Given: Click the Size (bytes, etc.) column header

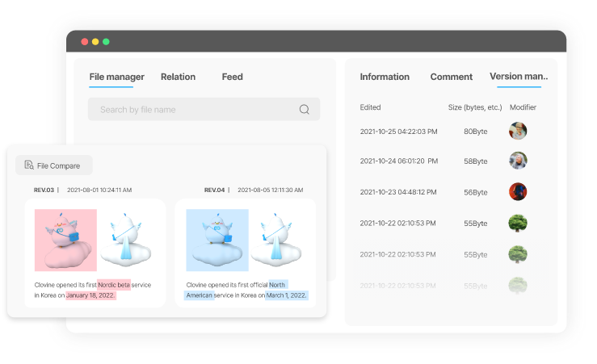Looking at the screenshot, I should coord(475,107).
